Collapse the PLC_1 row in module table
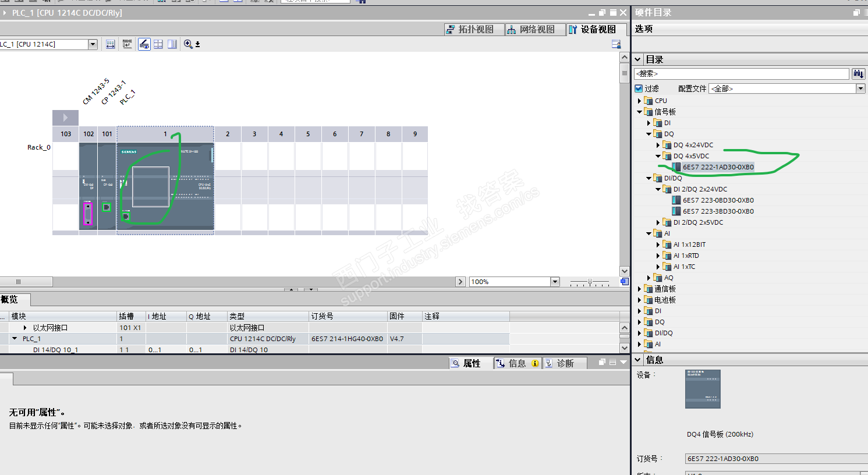This screenshot has height=475, width=868. click(x=15, y=339)
